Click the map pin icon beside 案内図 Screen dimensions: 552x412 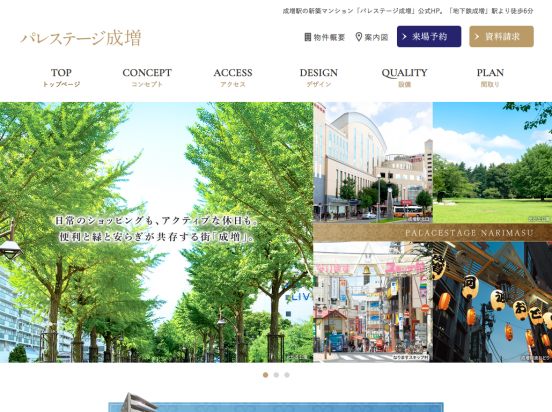(x=358, y=37)
